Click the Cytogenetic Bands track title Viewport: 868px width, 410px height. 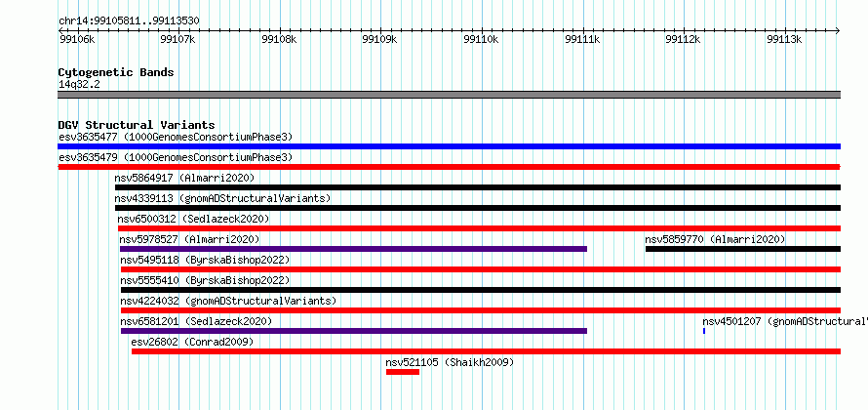click(116, 72)
